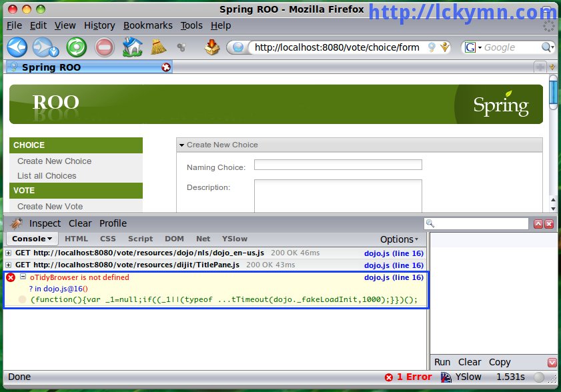Click the small gray toolbar icon after broom
The width and height of the screenshot is (561, 392).
(181, 47)
